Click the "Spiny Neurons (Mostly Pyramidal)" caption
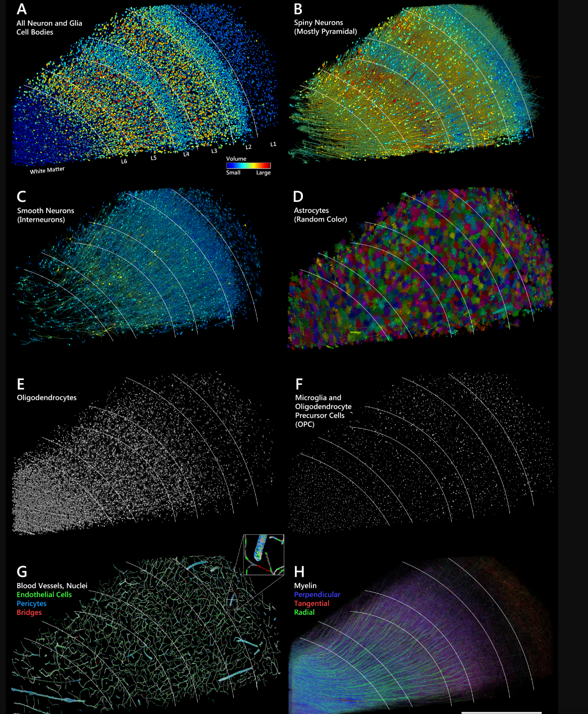This screenshot has width=588, height=714. [x=325, y=27]
